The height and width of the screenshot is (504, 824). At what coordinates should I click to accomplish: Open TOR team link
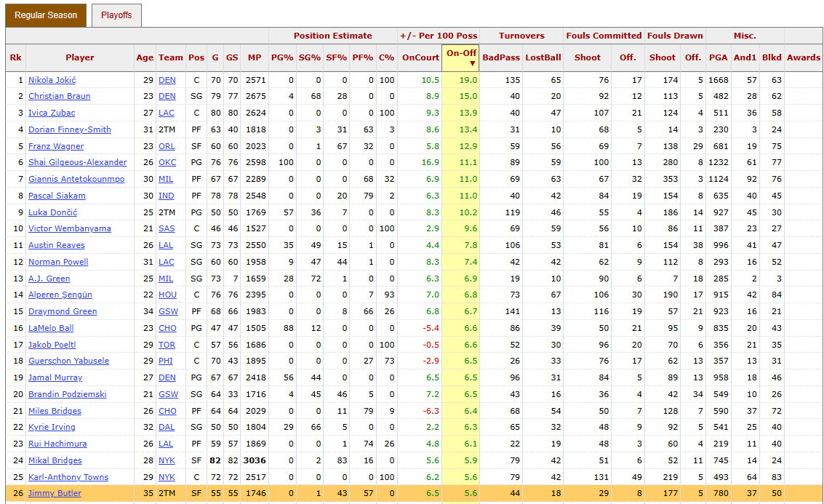[167, 345]
